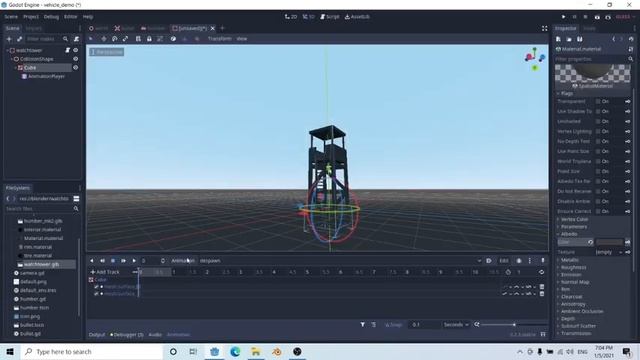
Task: Lock the selected object with padlock icon
Action: [149, 39]
